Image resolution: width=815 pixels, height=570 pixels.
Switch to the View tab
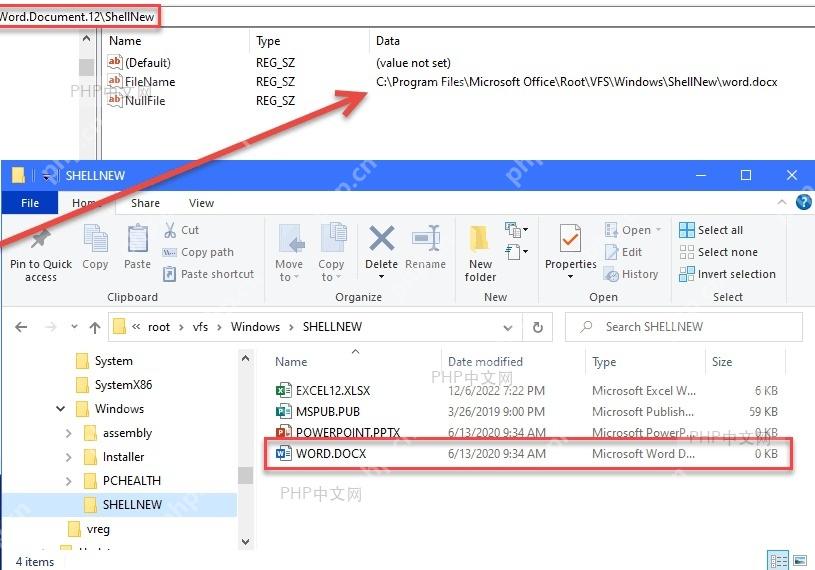click(201, 203)
